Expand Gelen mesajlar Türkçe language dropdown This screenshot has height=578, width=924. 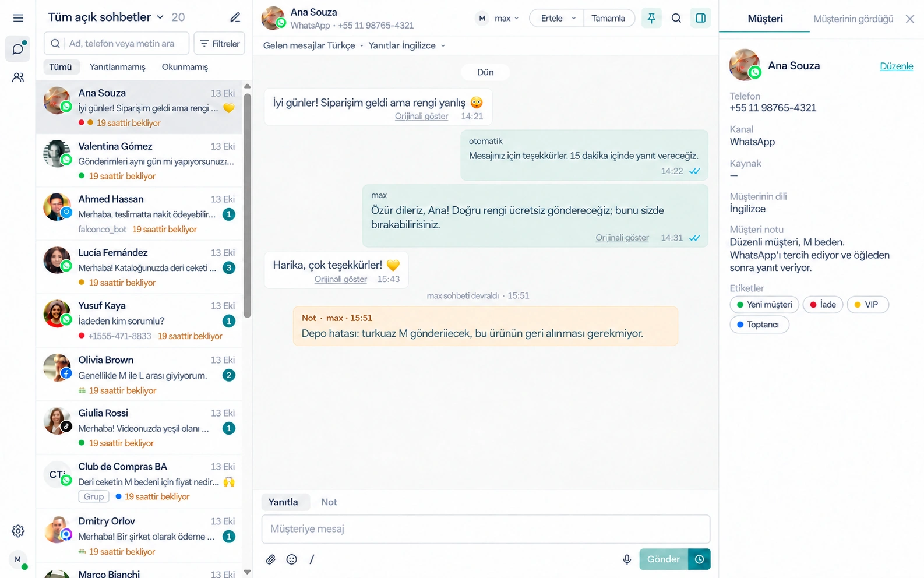[313, 45]
